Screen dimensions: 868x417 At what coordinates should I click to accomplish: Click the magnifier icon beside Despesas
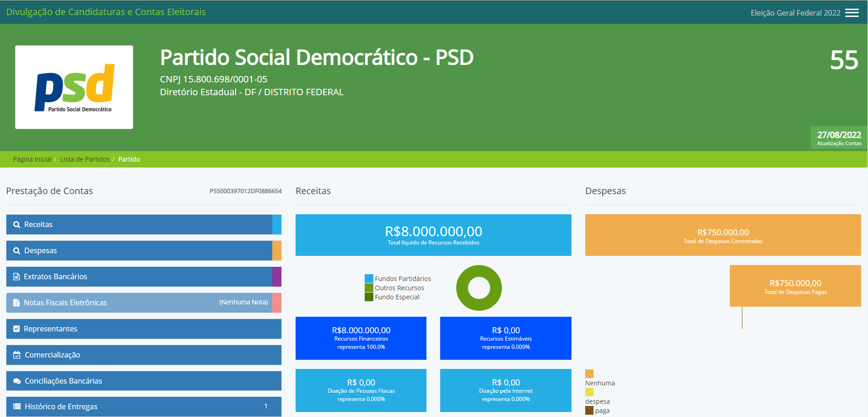click(x=16, y=251)
